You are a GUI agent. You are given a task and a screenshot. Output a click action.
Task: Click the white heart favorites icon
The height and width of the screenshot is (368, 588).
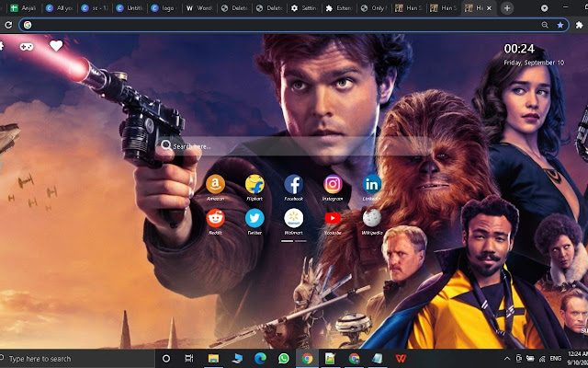pos(56,46)
